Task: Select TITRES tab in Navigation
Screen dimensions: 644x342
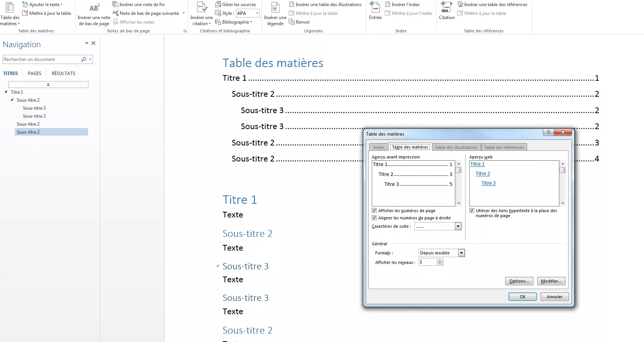Action: (x=10, y=74)
